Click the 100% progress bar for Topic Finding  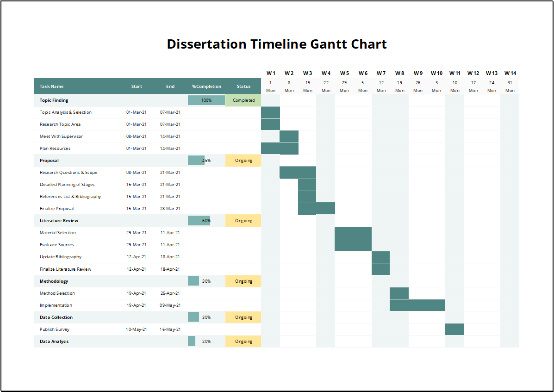[x=206, y=100]
